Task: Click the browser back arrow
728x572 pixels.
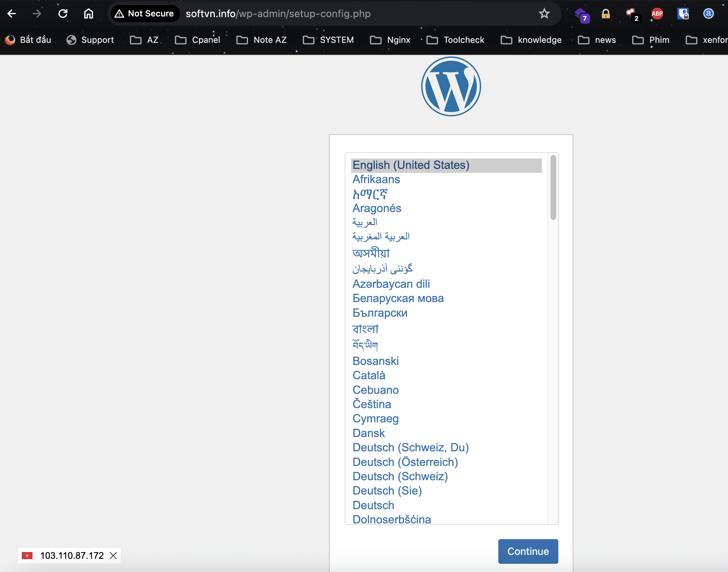Action: tap(12, 14)
